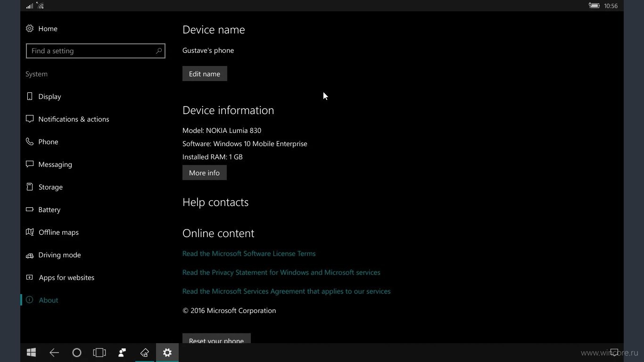Click the Wi-Fi status icon

pos(41,6)
